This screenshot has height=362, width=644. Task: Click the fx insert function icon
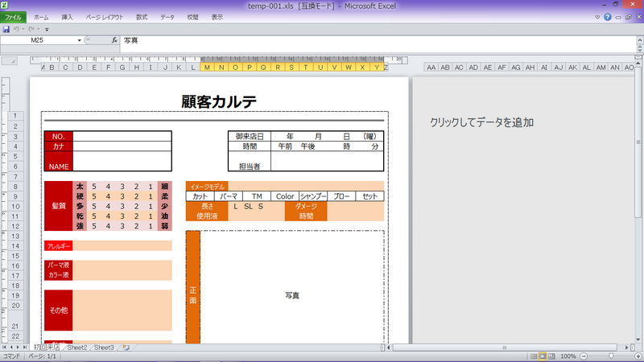pyautogui.click(x=114, y=40)
